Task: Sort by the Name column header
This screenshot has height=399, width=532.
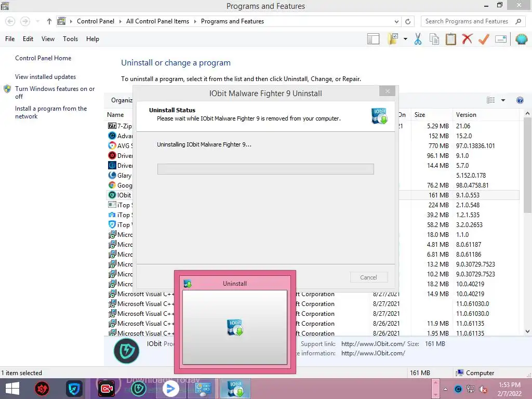Action: [115, 115]
